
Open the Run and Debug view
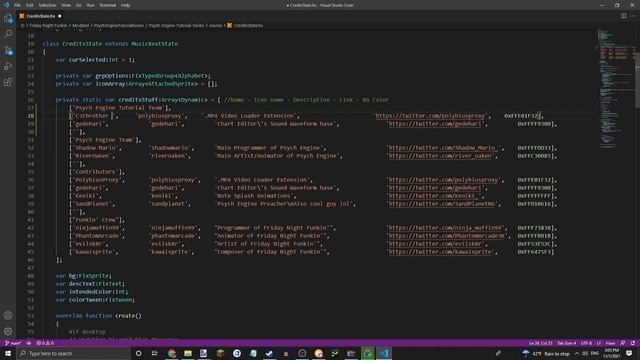click(x=8, y=67)
